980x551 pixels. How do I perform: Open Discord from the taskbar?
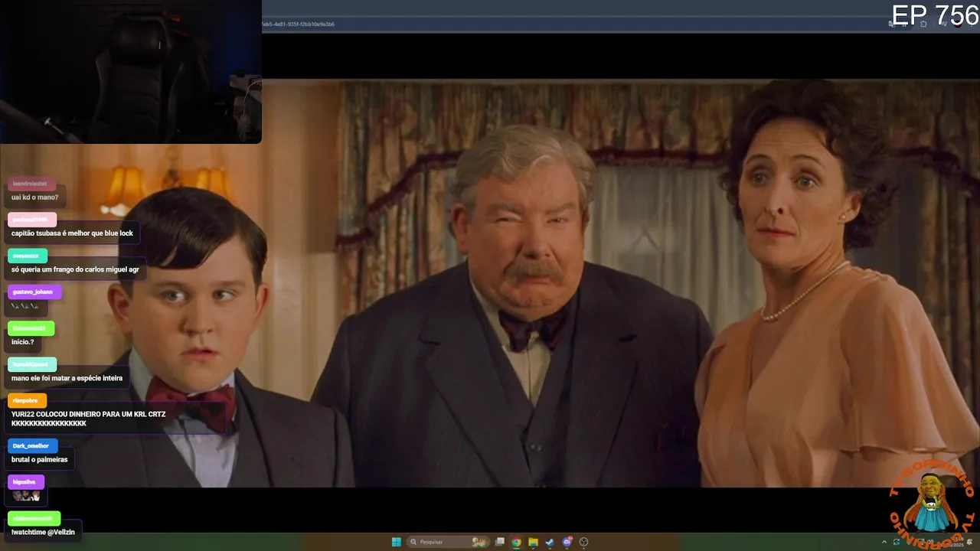pyautogui.click(x=567, y=542)
